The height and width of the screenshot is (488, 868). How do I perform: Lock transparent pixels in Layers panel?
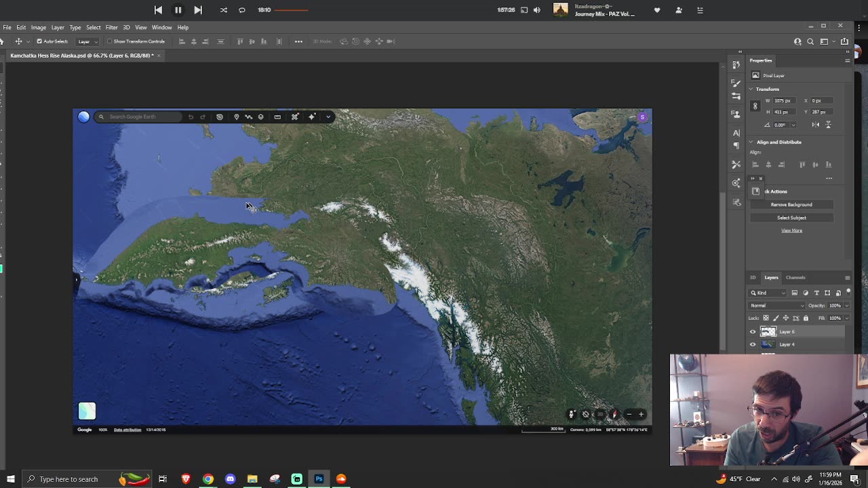point(766,318)
